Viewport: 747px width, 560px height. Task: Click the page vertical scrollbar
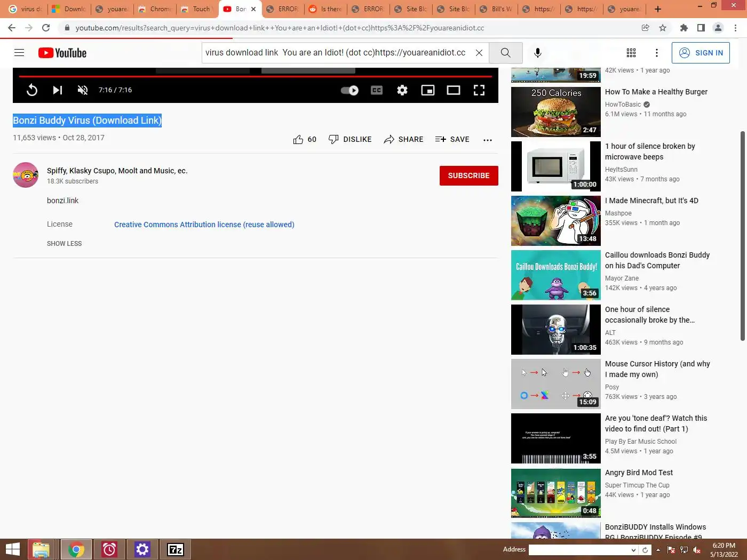[x=742, y=236]
